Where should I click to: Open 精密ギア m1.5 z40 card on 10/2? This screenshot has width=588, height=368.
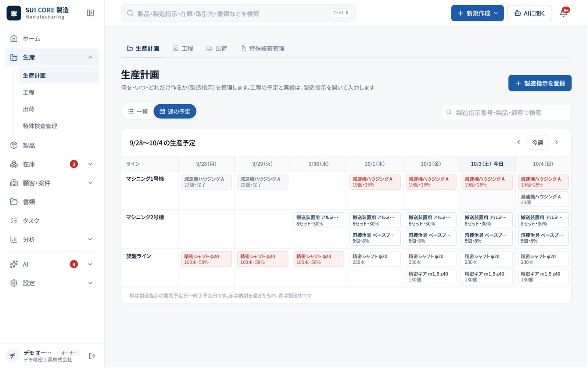coord(431,276)
